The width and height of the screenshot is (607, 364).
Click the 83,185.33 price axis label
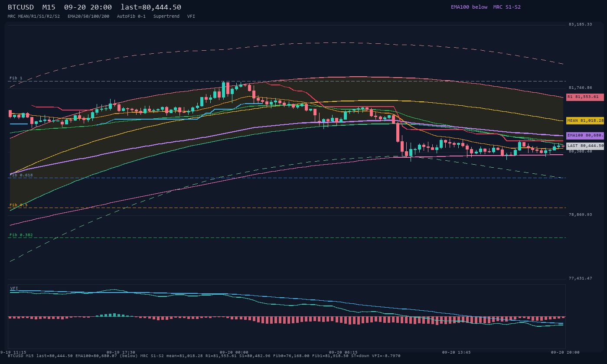pyautogui.click(x=580, y=24)
